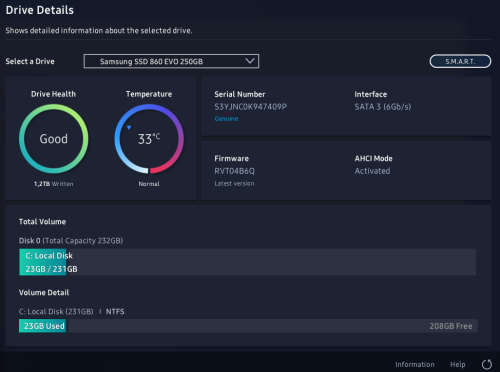Click the Serial Number label
This screenshot has width=500, height=372.
240,94
